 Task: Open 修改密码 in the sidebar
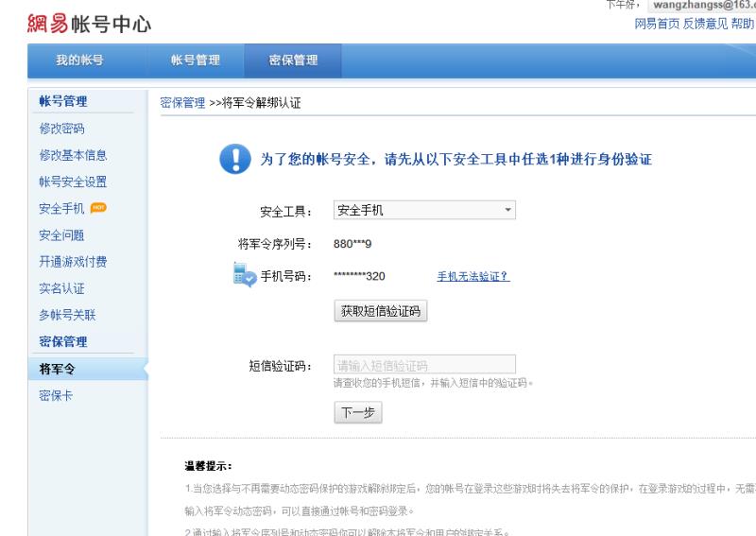[61, 129]
